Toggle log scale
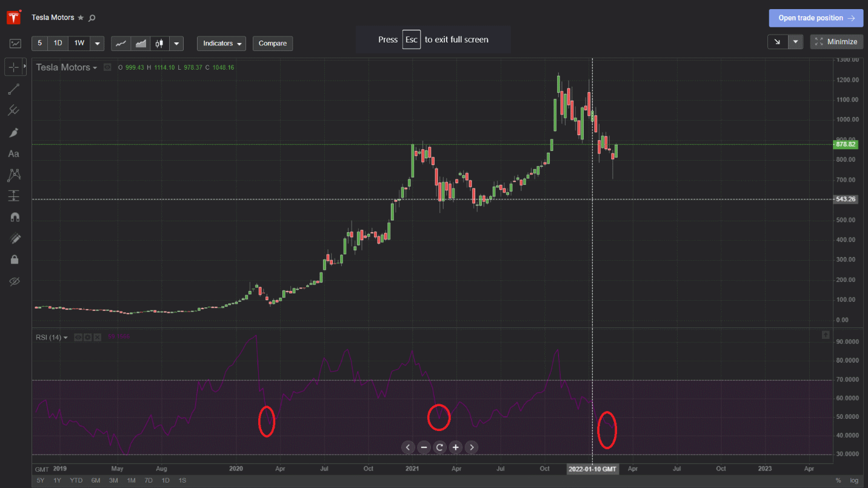Screen dimensions: 868x488 [854, 481]
